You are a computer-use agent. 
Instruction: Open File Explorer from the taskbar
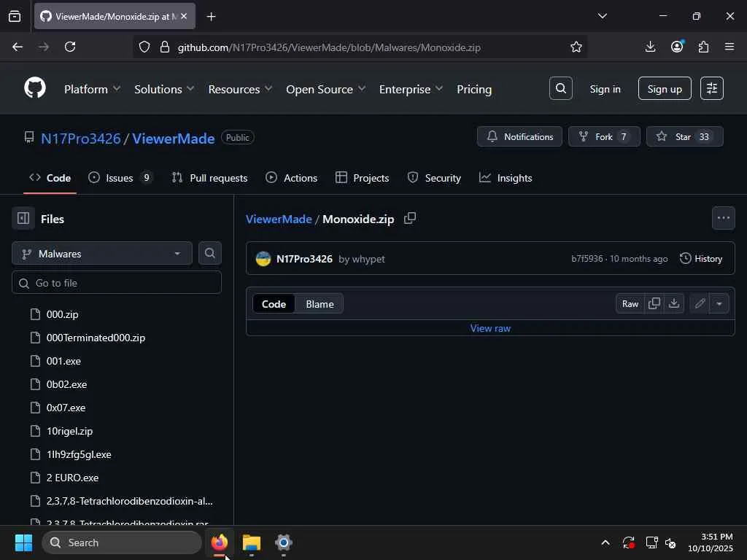click(x=252, y=542)
